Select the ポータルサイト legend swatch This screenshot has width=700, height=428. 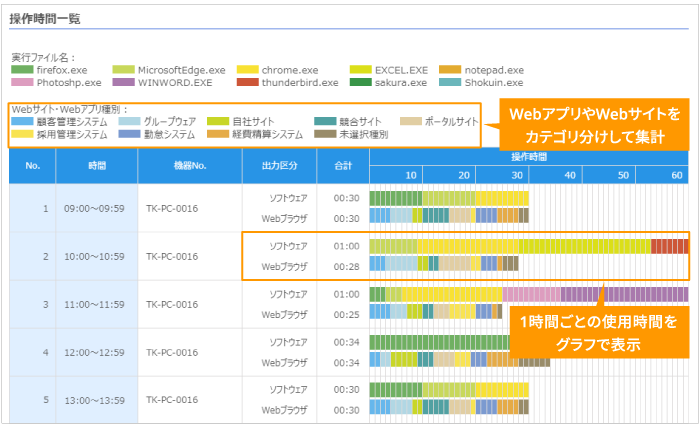point(411,121)
